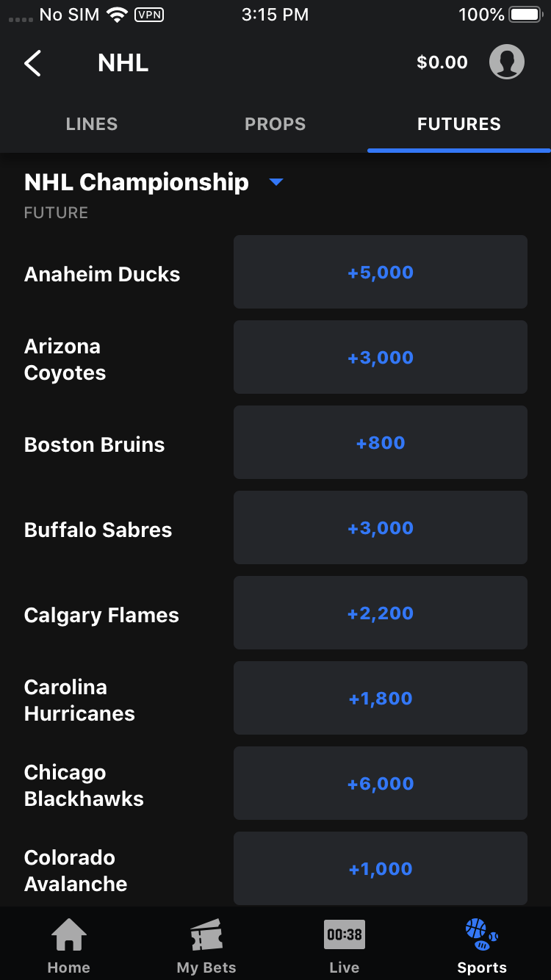
Task: Open My Bets ticket icon
Action: coord(206,936)
